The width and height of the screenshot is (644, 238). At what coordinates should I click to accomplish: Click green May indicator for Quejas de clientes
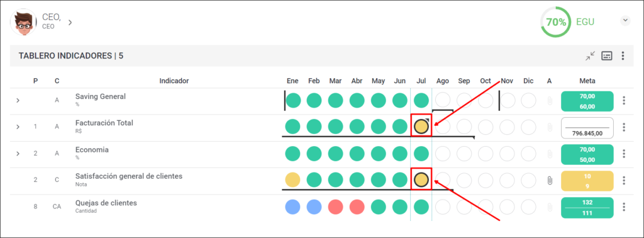(378, 207)
